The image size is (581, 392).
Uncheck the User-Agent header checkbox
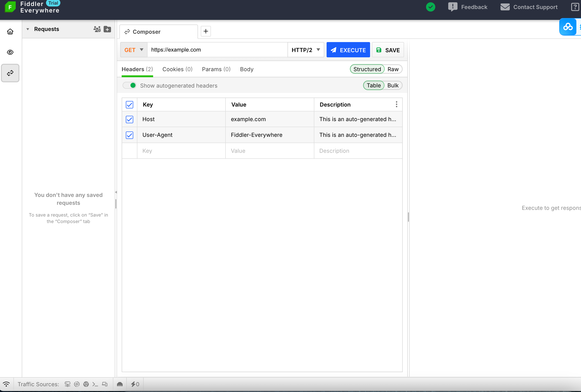(x=130, y=135)
